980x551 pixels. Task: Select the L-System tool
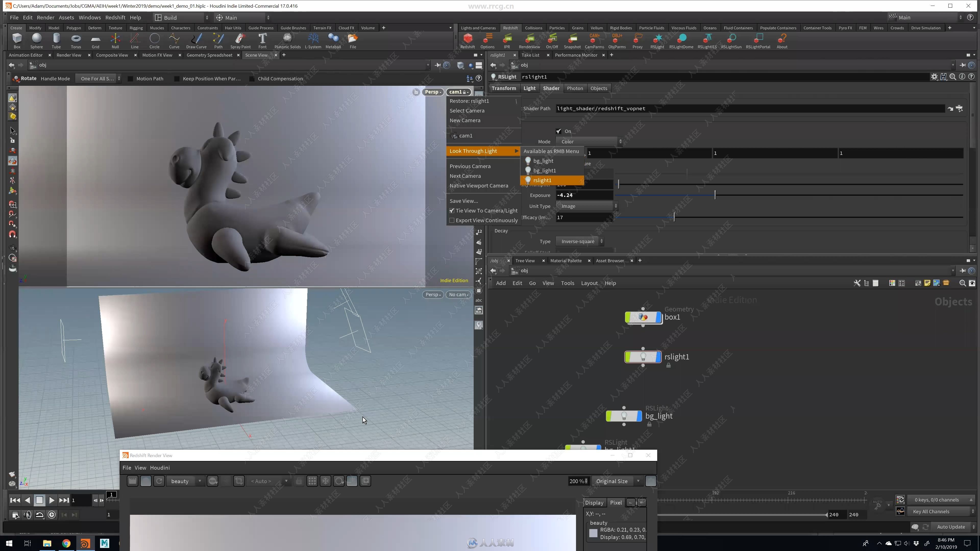(313, 41)
